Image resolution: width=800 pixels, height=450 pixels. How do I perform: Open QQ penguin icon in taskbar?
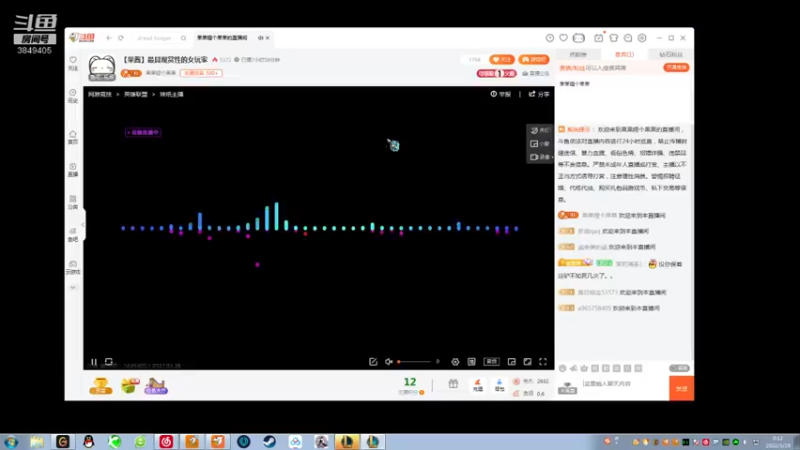[89, 442]
